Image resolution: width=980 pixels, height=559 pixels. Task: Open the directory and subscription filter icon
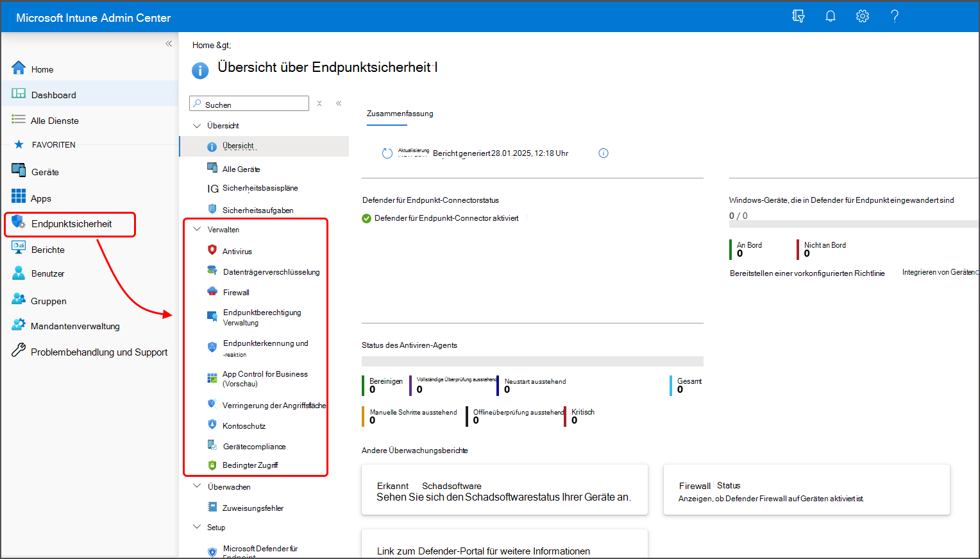pos(798,16)
